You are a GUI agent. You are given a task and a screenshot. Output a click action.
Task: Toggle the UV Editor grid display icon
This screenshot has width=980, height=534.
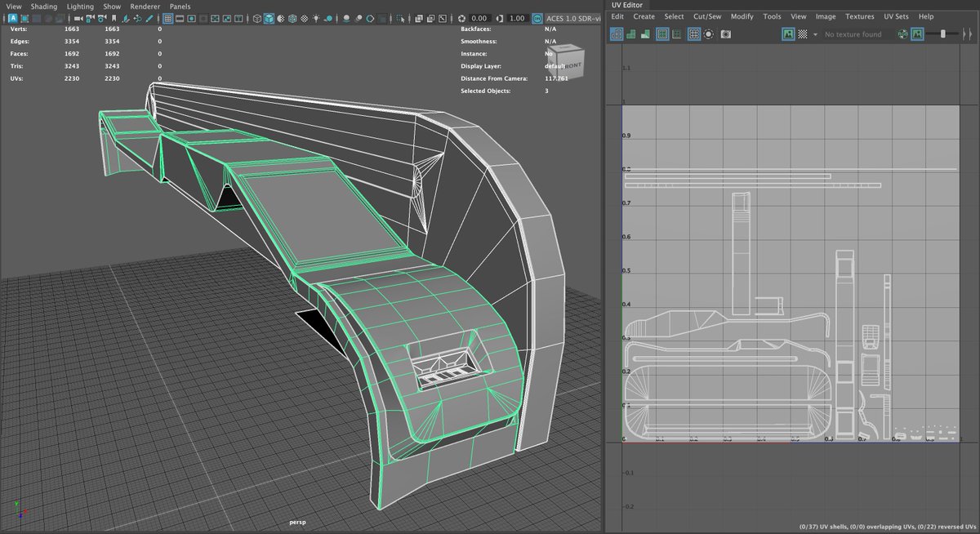click(x=694, y=34)
